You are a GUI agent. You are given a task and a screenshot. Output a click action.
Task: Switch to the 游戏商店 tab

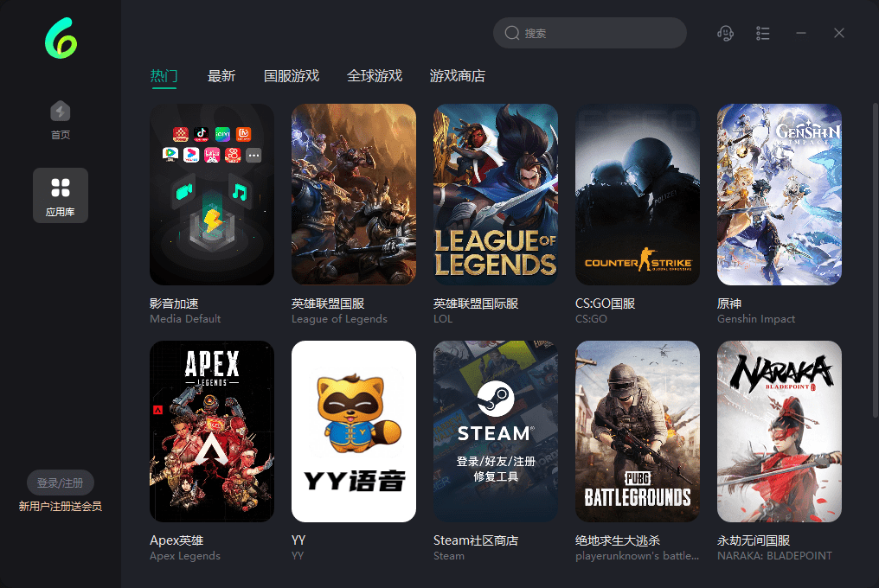458,76
